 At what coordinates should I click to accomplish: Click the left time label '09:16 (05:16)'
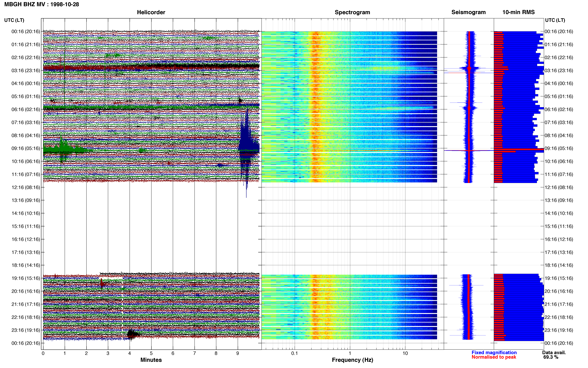[26, 148]
